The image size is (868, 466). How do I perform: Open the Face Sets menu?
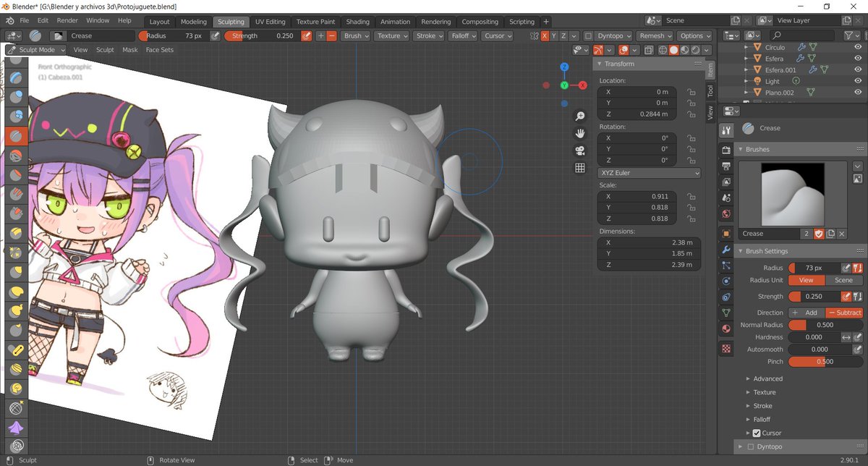pos(159,50)
